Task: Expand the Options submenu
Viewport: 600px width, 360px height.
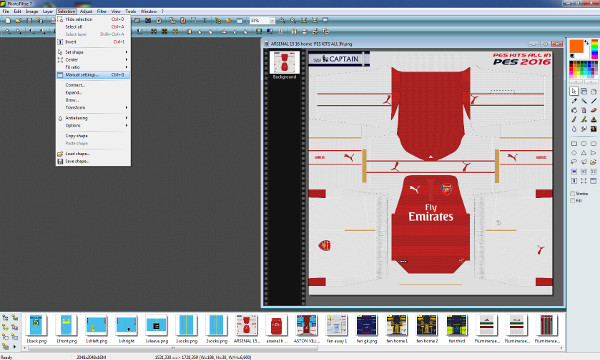Action: [x=93, y=125]
